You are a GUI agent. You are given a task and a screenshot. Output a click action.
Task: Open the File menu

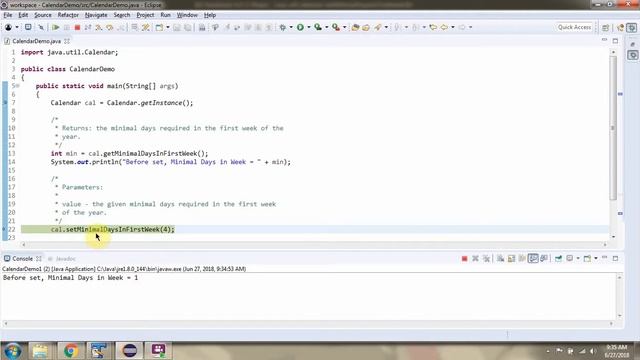[x=7, y=15]
